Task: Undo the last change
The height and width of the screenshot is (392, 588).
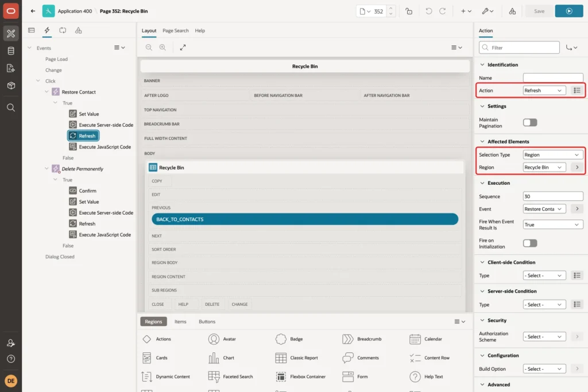Action: (428, 11)
